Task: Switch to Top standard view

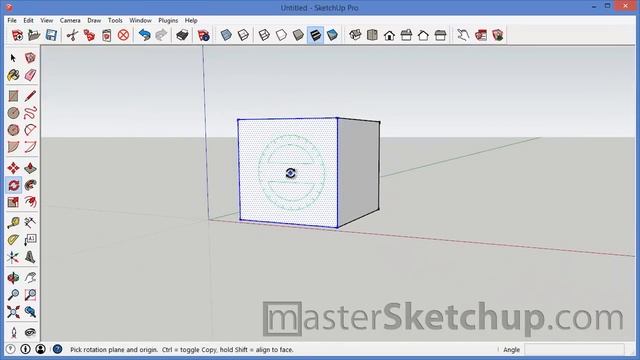Action: 372,35
